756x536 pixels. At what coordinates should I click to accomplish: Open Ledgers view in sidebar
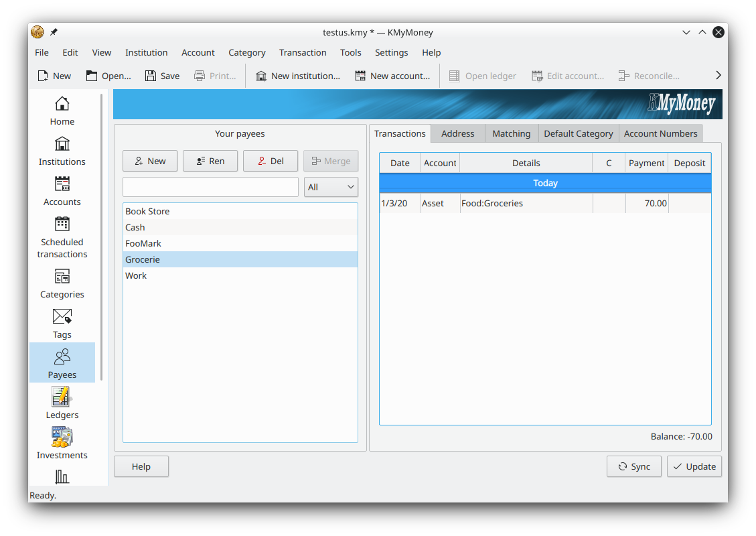[x=62, y=405]
